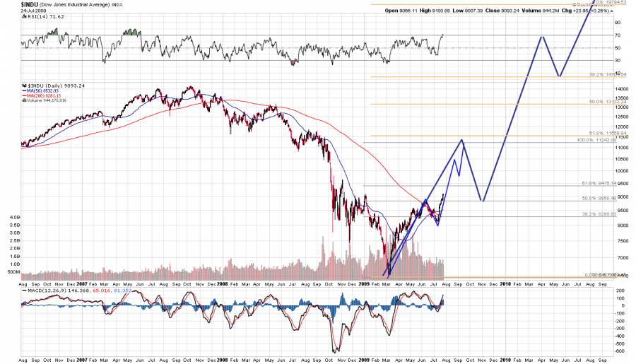
Task: Click the 10500 price axis label
Action: (x=622, y=159)
